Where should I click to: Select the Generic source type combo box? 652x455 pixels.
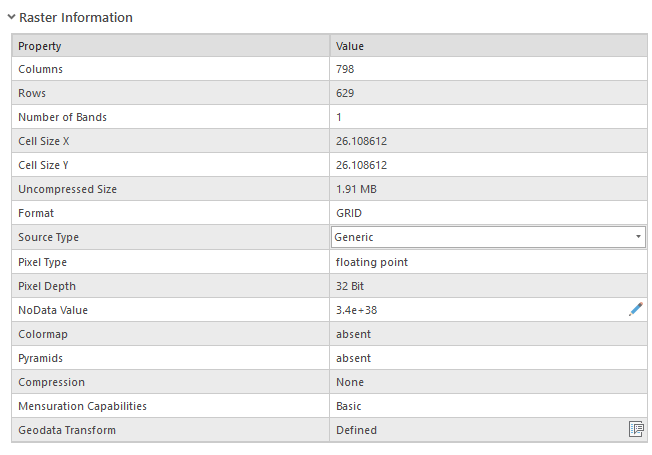480,238
